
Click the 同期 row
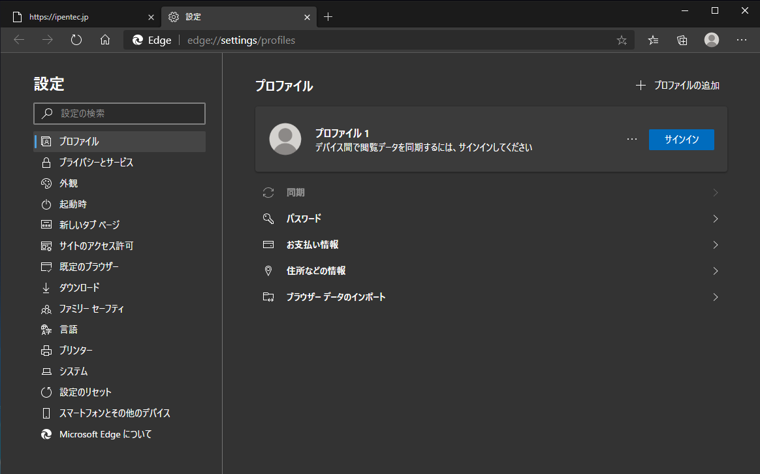(491, 192)
